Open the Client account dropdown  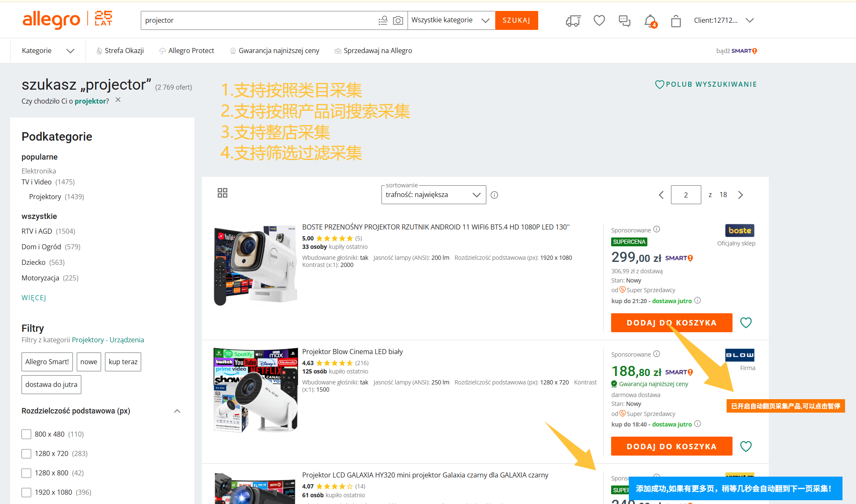pos(724,20)
